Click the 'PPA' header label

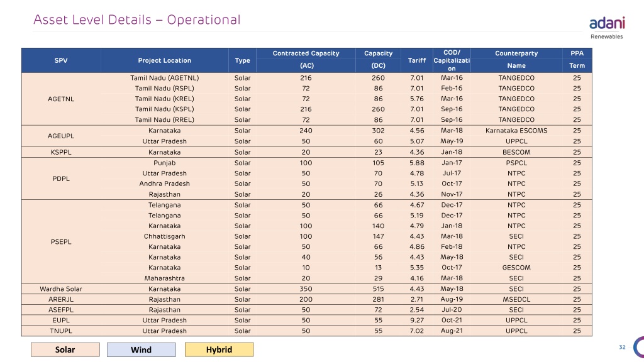pyautogui.click(x=577, y=53)
